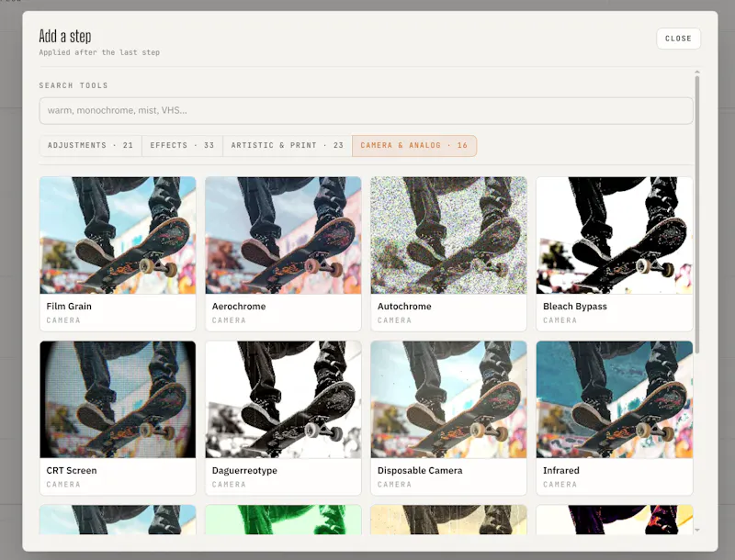Select the Daguerreotype preview thumbnail

click(x=283, y=399)
